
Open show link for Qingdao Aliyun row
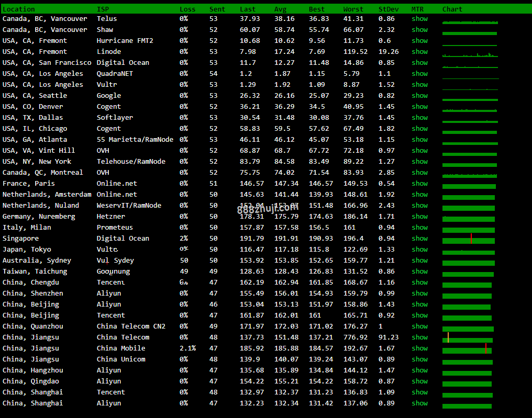pyautogui.click(x=420, y=381)
